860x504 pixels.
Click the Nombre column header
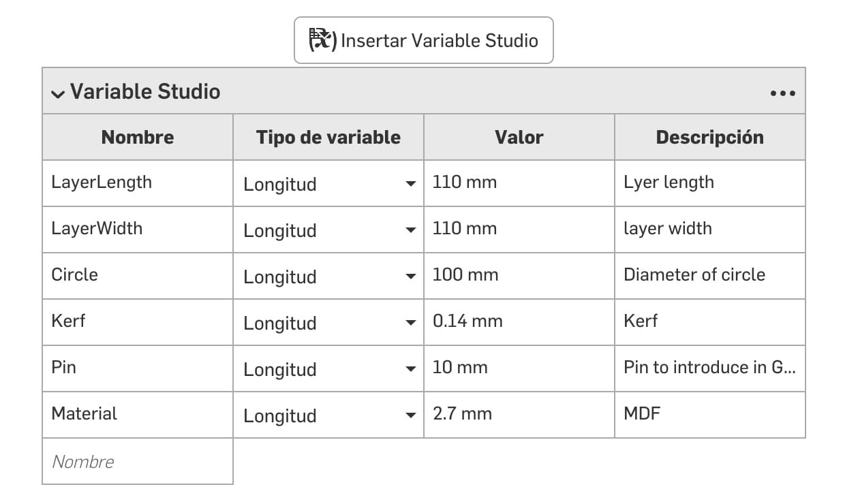point(138,138)
